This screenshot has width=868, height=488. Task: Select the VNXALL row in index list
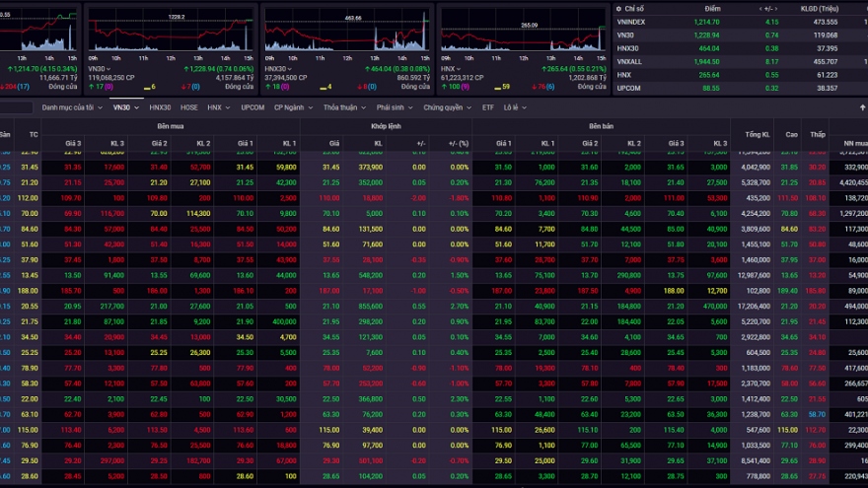tap(629, 60)
